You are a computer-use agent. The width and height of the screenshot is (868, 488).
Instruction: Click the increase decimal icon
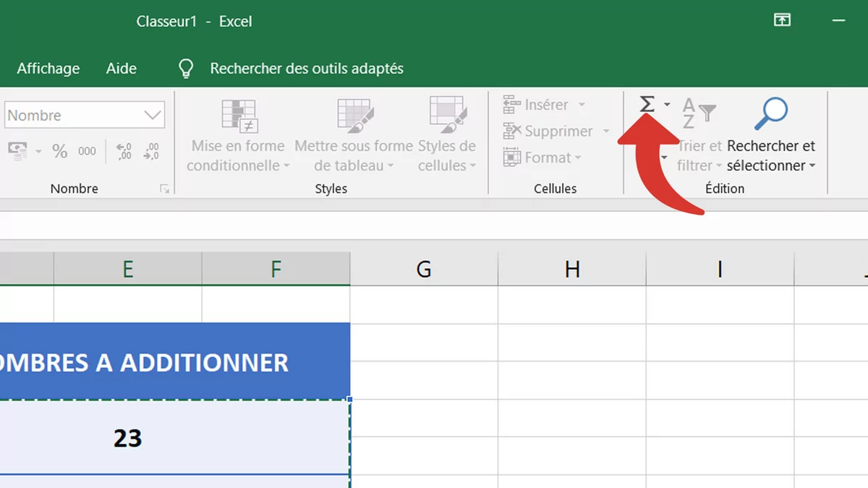[124, 151]
